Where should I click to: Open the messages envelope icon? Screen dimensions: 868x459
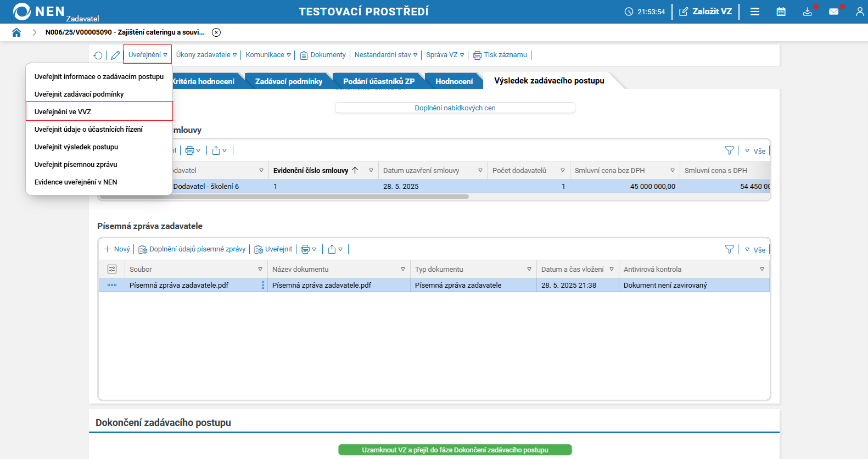[833, 12]
